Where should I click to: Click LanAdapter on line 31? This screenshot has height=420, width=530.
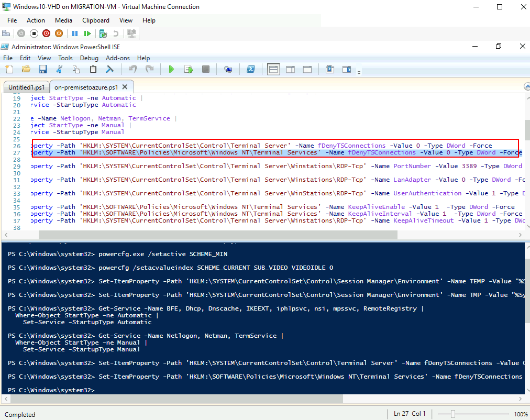412,180
